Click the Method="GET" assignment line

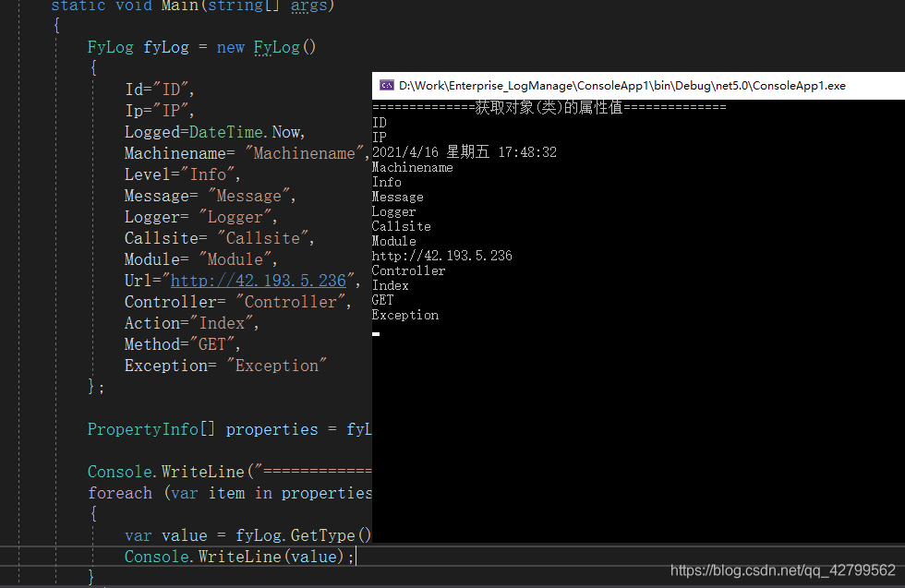click(x=183, y=344)
